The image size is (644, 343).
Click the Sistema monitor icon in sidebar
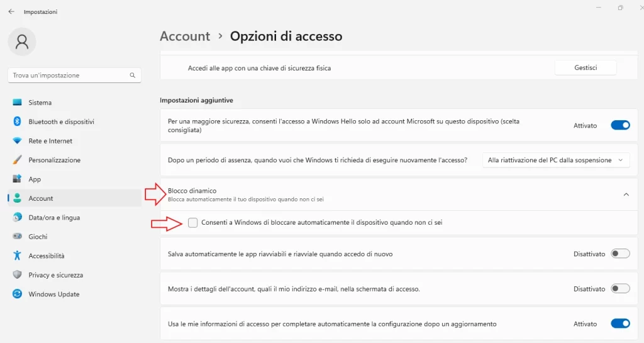(17, 103)
